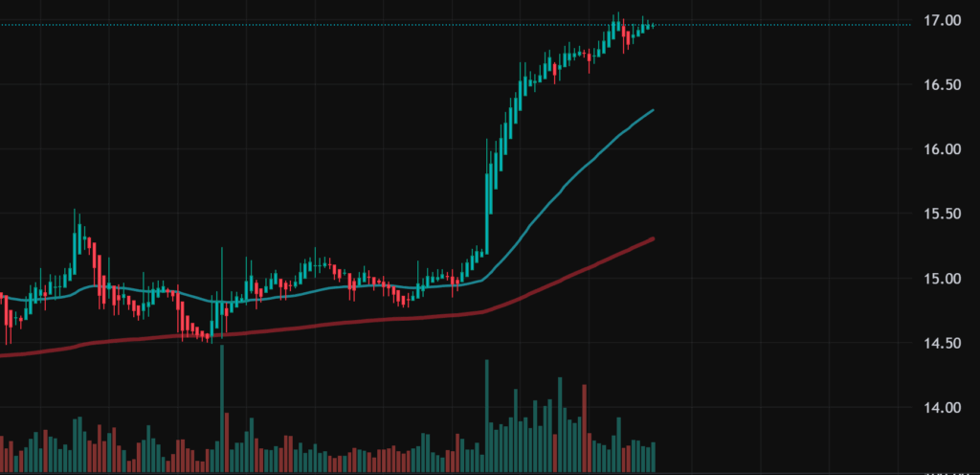Click the 16.00 price axis label
The image size is (980, 475).
tap(940, 149)
